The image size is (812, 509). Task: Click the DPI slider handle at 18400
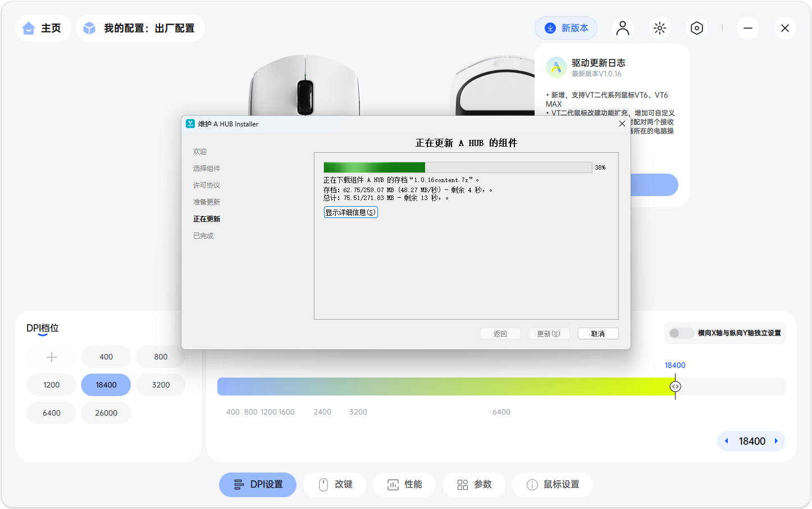675,387
